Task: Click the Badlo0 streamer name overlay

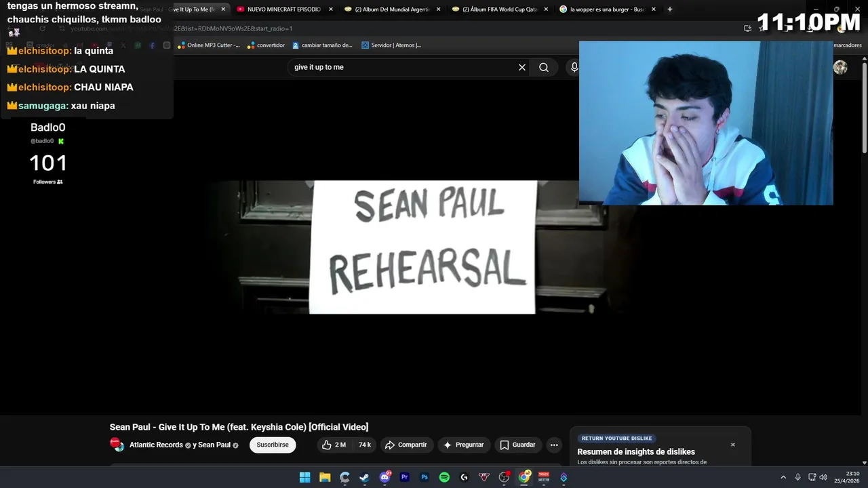Action: point(47,127)
